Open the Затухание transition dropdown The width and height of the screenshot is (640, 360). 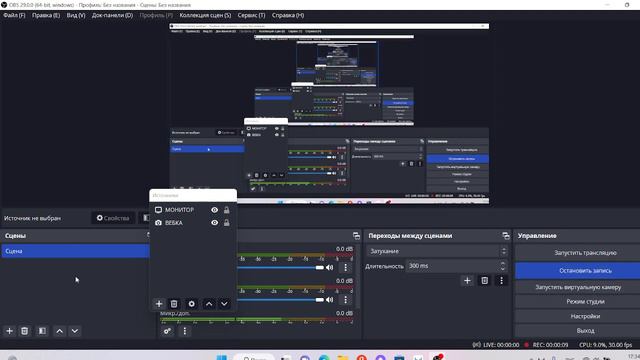437,251
